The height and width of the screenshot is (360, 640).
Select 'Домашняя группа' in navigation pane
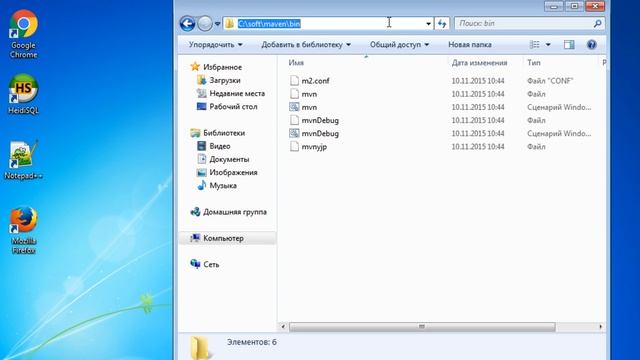pos(235,212)
